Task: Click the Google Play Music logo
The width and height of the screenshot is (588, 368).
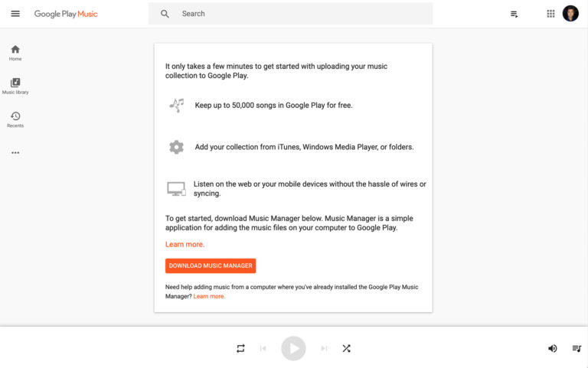Action: tap(66, 14)
